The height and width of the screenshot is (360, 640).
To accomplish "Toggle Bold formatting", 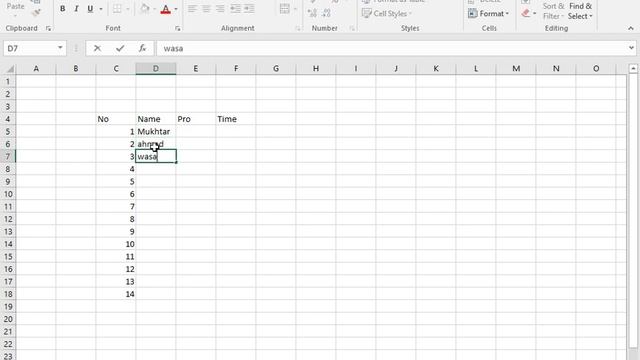I will (x=62, y=9).
